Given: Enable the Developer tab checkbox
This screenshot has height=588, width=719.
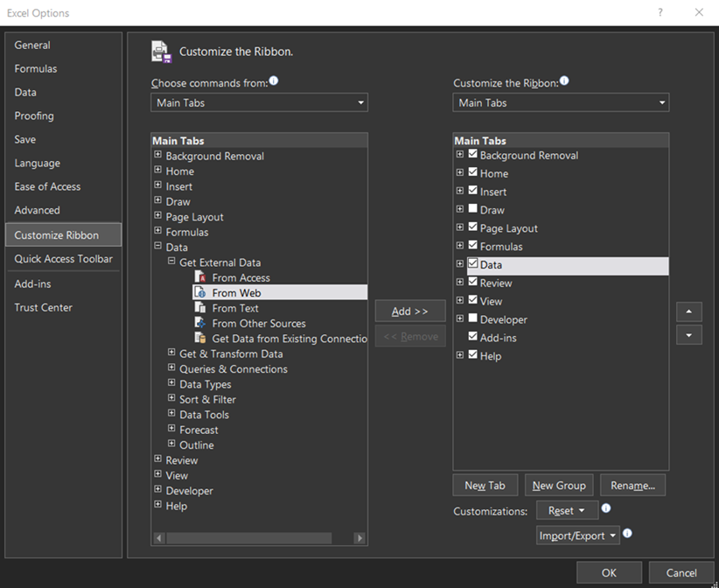Looking at the screenshot, I should coord(473,318).
